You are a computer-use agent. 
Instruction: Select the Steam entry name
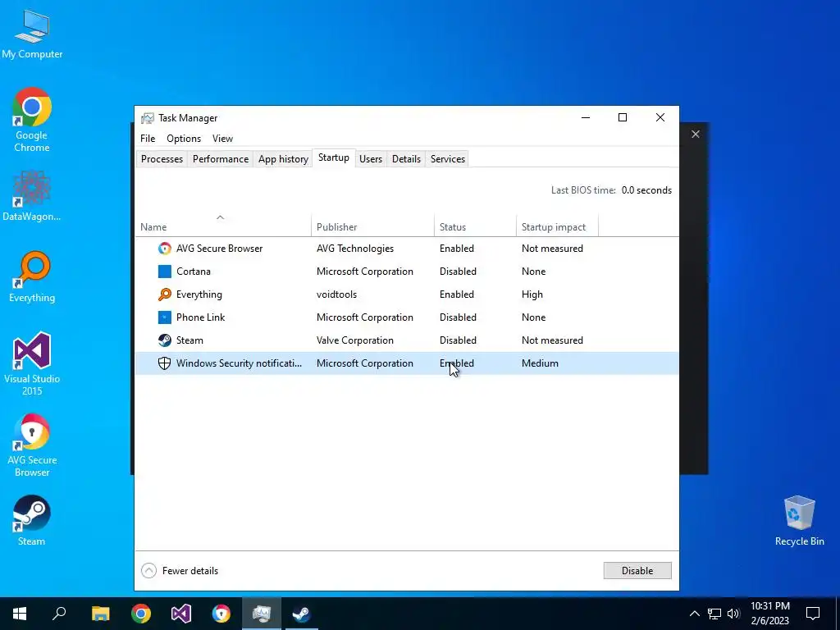[189, 340]
